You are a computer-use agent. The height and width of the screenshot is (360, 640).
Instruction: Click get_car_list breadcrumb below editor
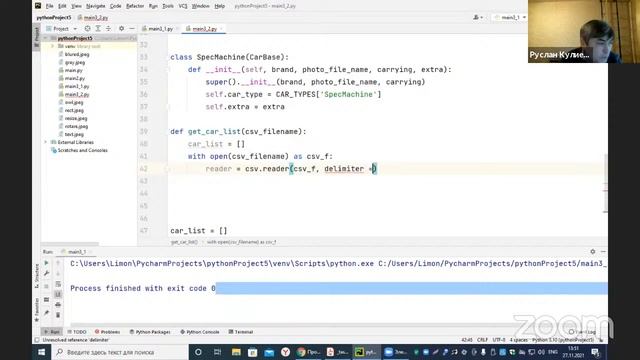184,242
